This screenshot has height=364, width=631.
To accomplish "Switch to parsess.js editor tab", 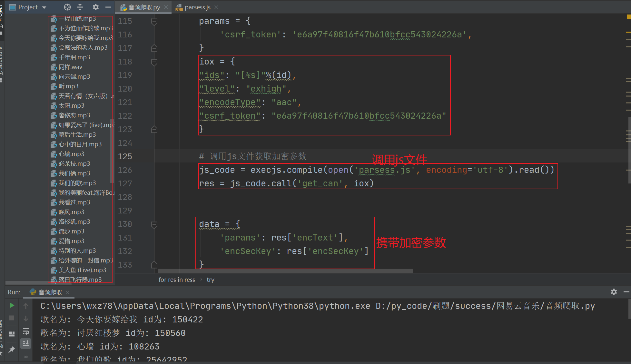I will (x=197, y=7).
